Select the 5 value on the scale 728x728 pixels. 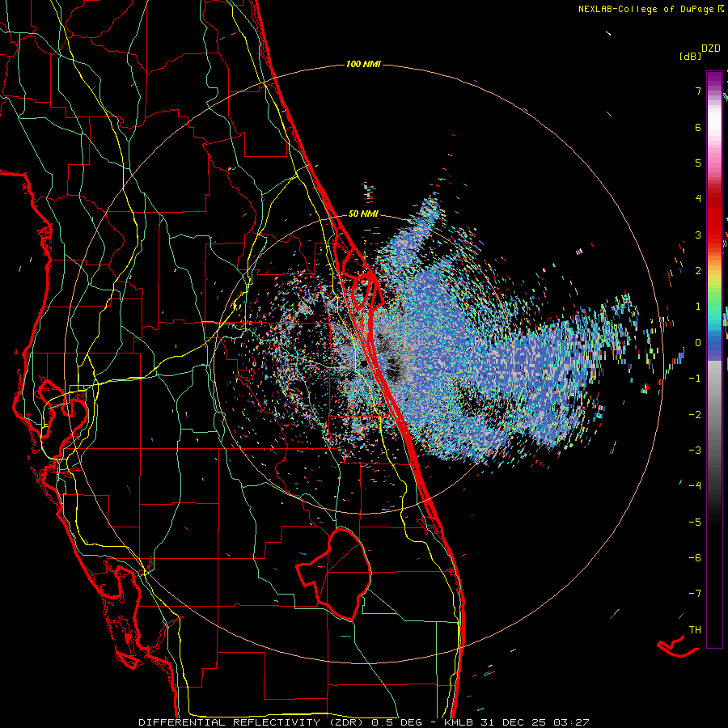698,163
